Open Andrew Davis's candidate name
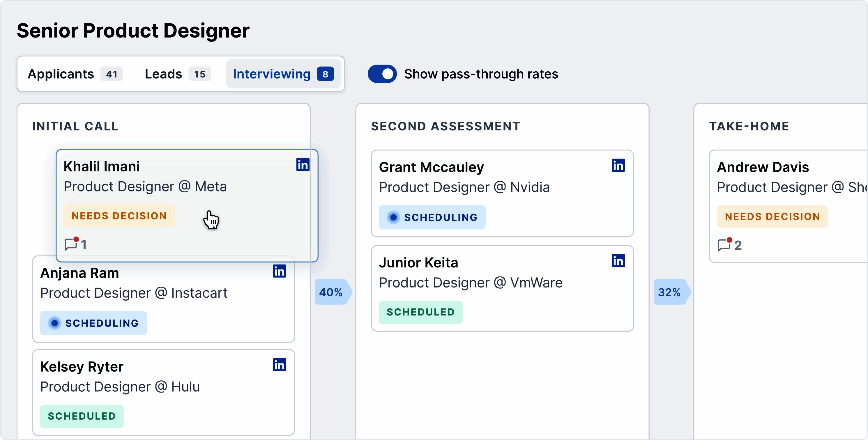 coord(763,167)
